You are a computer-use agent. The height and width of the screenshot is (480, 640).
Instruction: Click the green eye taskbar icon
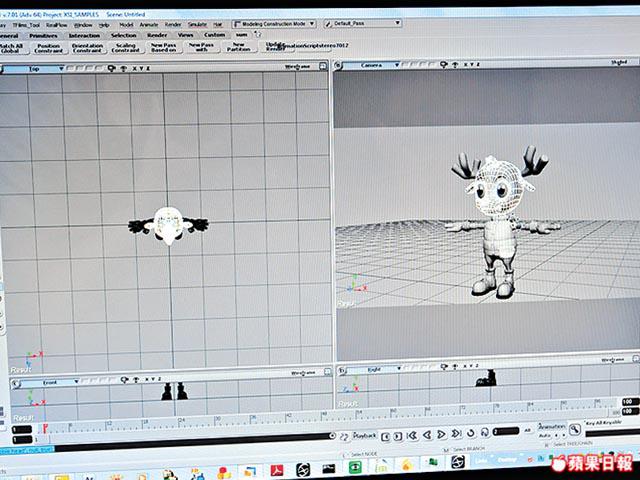tap(355, 467)
